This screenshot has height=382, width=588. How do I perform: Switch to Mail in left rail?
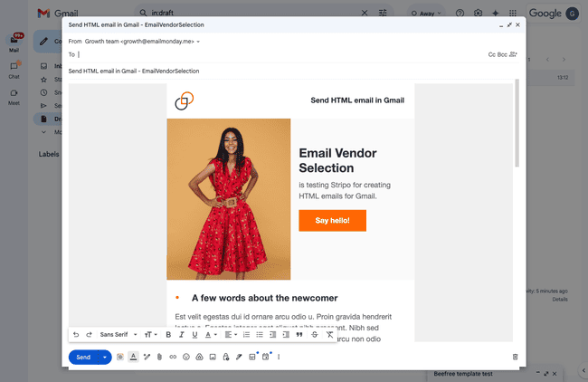(14, 43)
